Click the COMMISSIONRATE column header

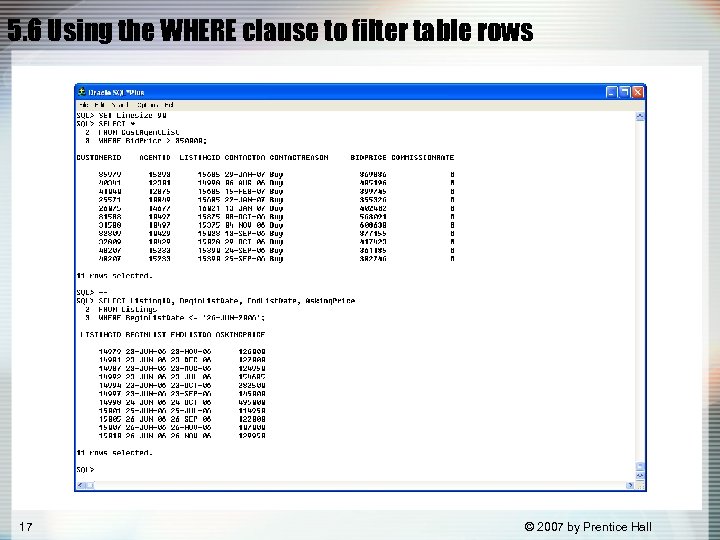point(423,158)
